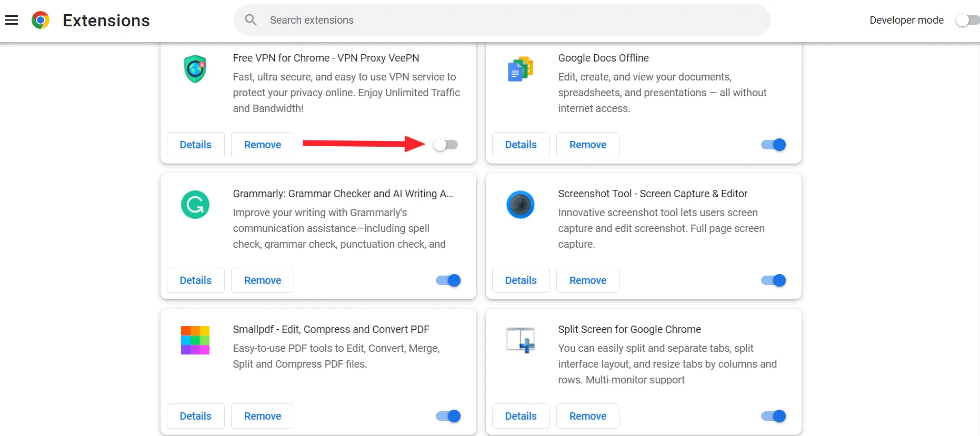
Task: Enable Developer mode toggle
Action: [968, 20]
